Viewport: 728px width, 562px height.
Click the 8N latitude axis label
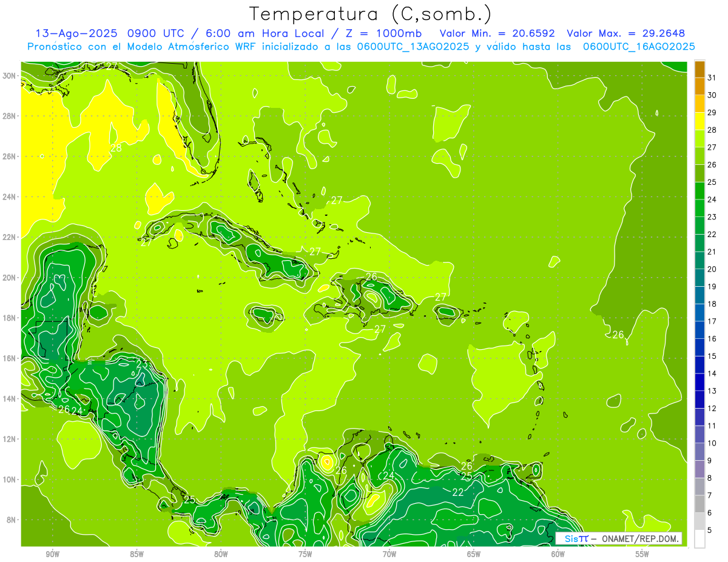12,520
